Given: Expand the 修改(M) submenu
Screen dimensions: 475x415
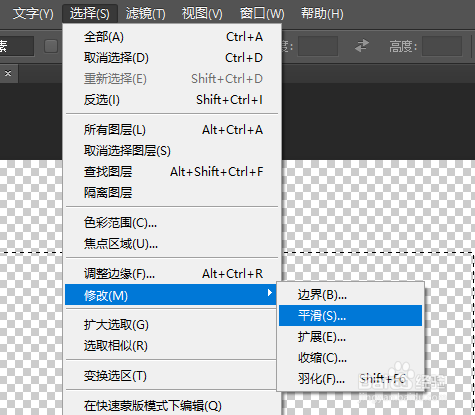Looking at the screenshot, I should (171, 295).
